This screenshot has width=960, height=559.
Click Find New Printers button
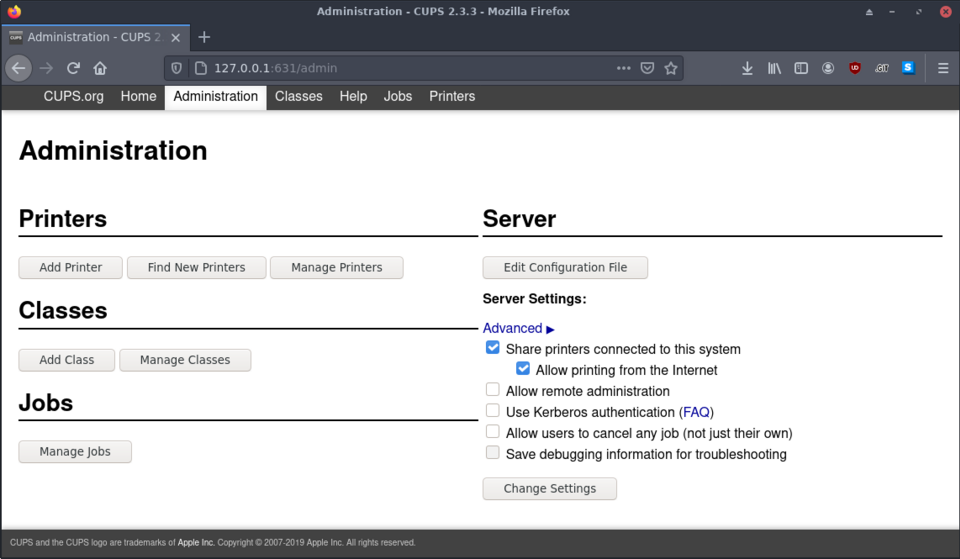[197, 268]
